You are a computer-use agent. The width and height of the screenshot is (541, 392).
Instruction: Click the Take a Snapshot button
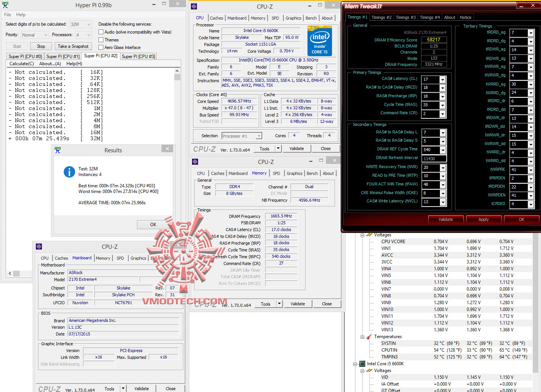pos(73,46)
